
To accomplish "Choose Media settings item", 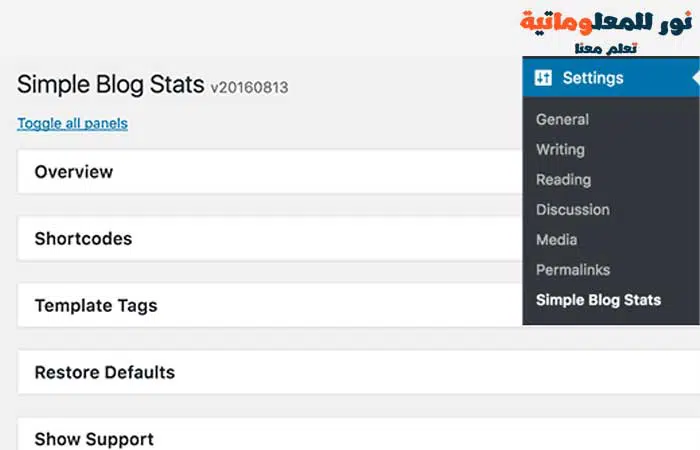I will click(556, 240).
